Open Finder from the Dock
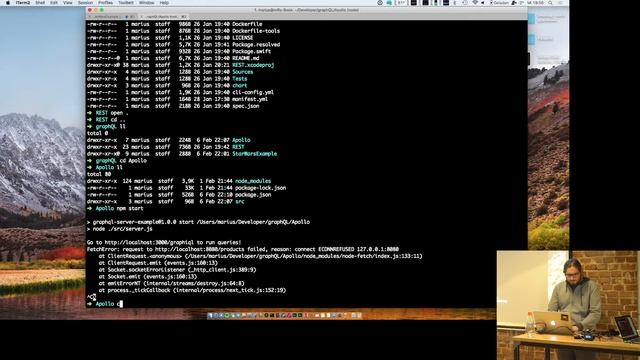The image size is (640, 360). tap(210, 315)
